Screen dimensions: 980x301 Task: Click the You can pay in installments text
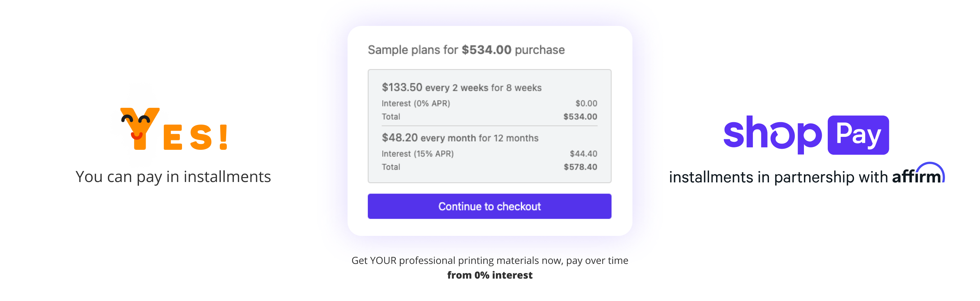pos(173,177)
